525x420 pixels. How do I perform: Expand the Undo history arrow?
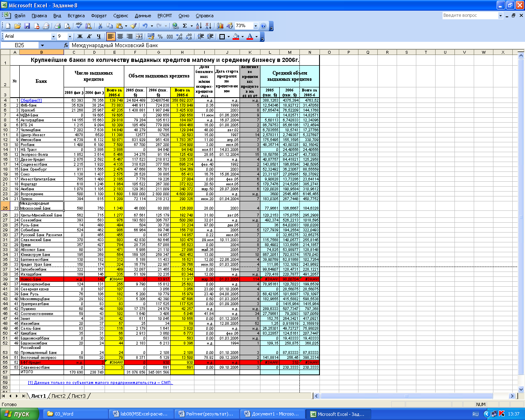pyautogui.click(x=151, y=26)
